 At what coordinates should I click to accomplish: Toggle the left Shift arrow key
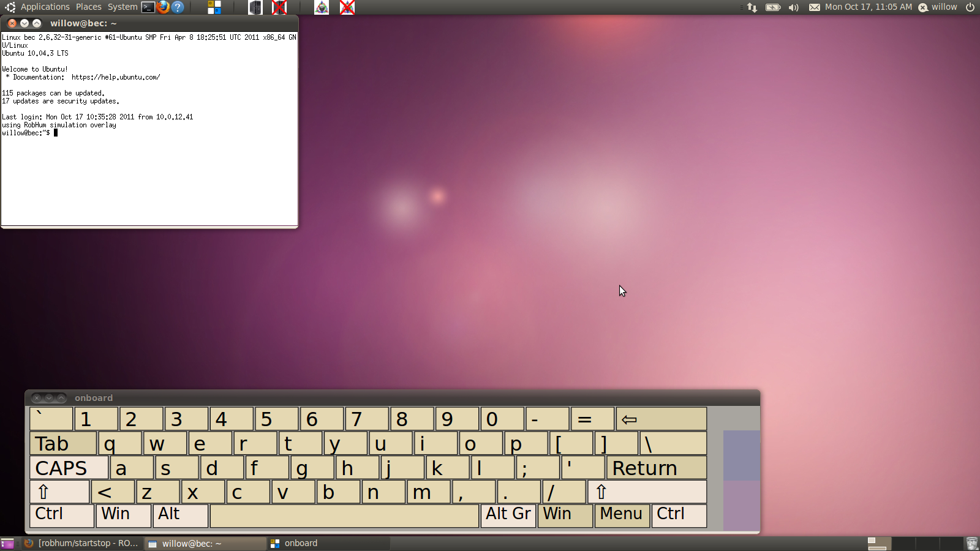59,492
